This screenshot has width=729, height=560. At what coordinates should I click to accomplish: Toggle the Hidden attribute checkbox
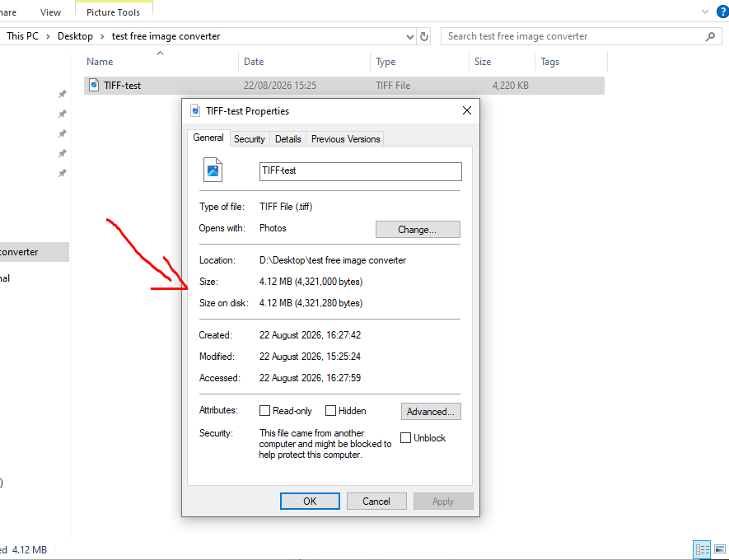[x=330, y=411]
